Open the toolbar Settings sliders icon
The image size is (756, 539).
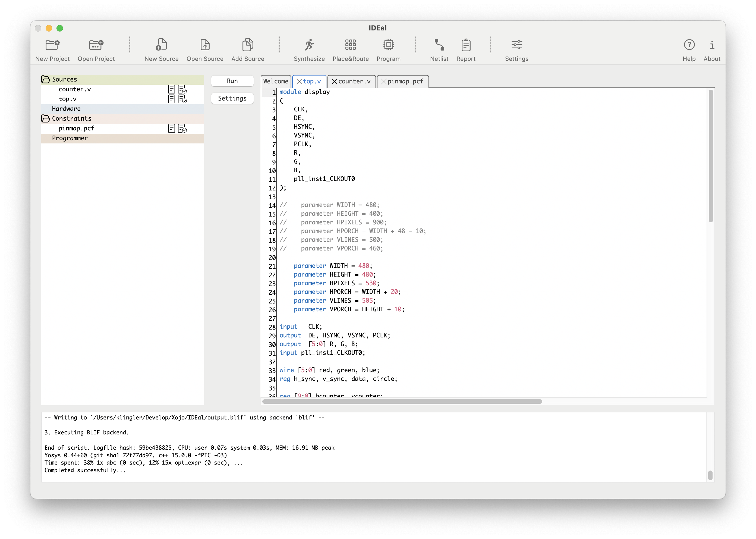pyautogui.click(x=516, y=45)
